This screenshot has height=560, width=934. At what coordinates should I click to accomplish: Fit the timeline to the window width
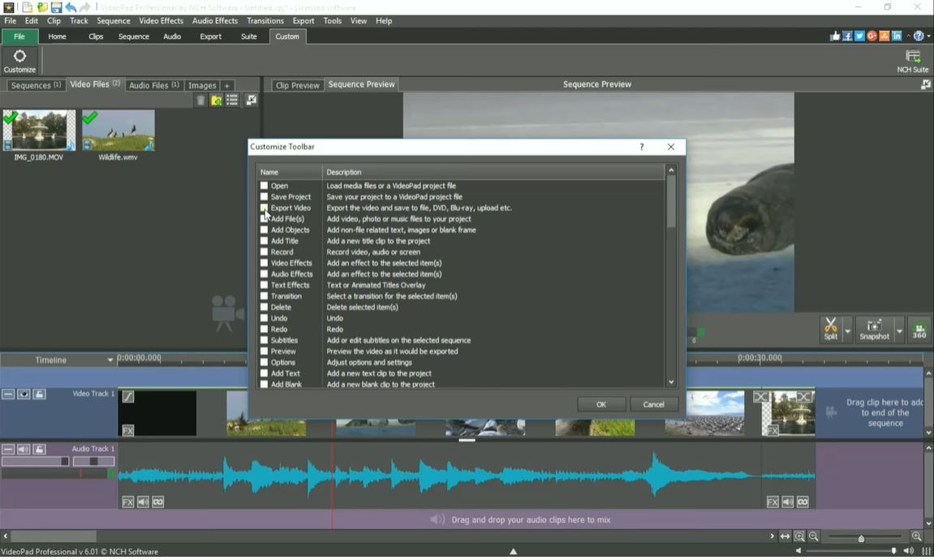coord(785,536)
